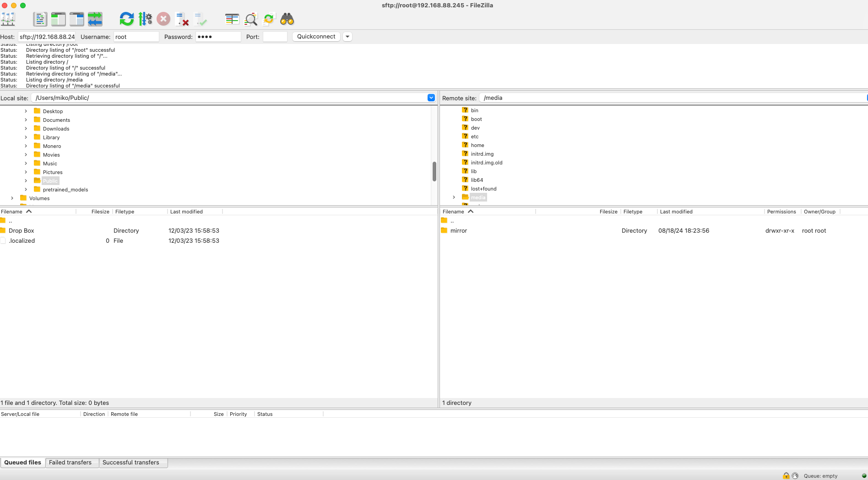
Task: Select initrd.img.old in remote tree
Action: pyautogui.click(x=486, y=163)
